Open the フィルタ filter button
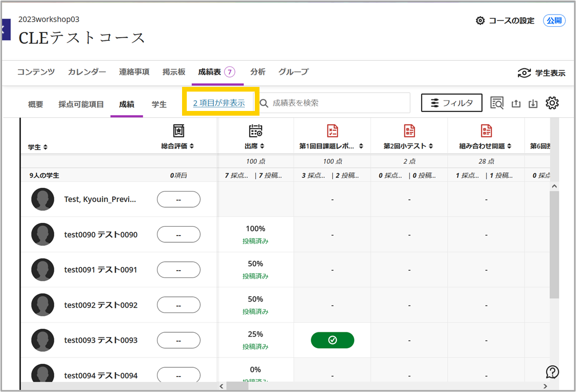This screenshot has height=392, width=576. 451,103
